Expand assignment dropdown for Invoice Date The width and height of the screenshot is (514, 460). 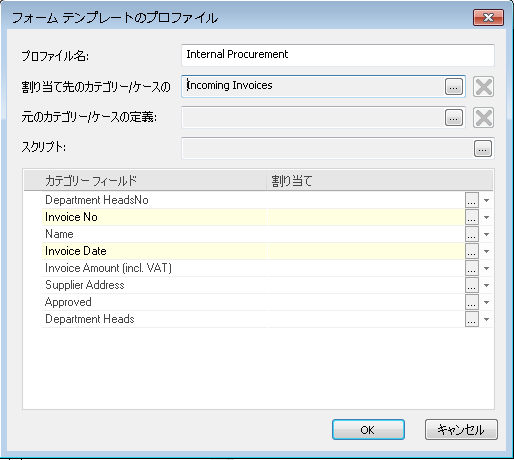pos(486,251)
